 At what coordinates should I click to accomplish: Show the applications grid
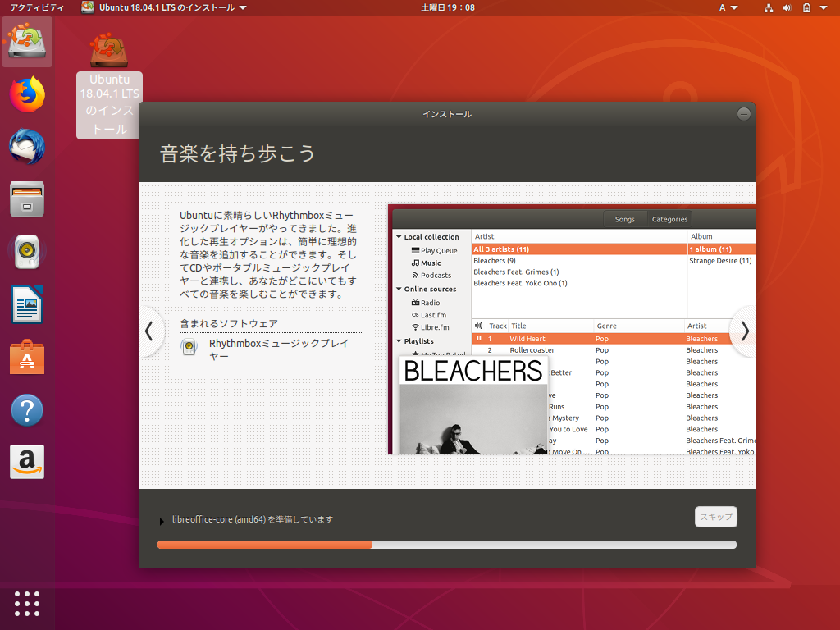pos(27,604)
